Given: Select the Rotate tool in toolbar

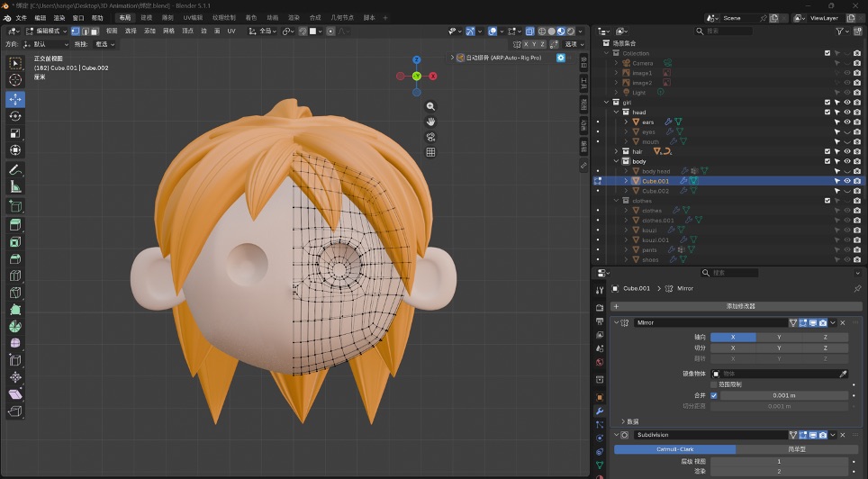Looking at the screenshot, I should pos(15,116).
